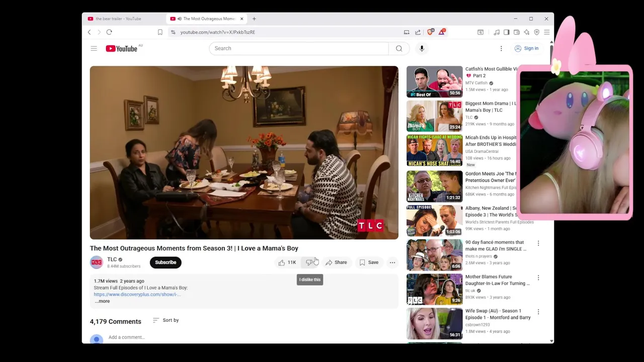Viewport: 644px width, 362px height.
Task: Go forward with the browser forward arrow
Action: 99,32
